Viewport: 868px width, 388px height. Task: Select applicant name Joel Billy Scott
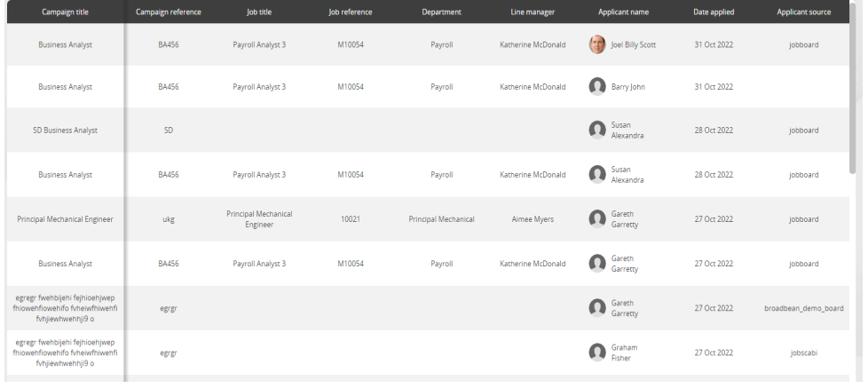(634, 44)
